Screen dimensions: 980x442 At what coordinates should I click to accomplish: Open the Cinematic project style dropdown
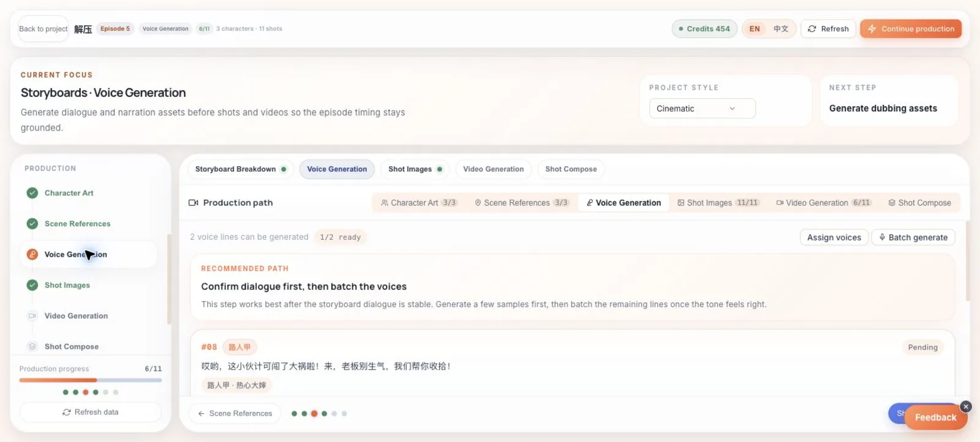702,109
